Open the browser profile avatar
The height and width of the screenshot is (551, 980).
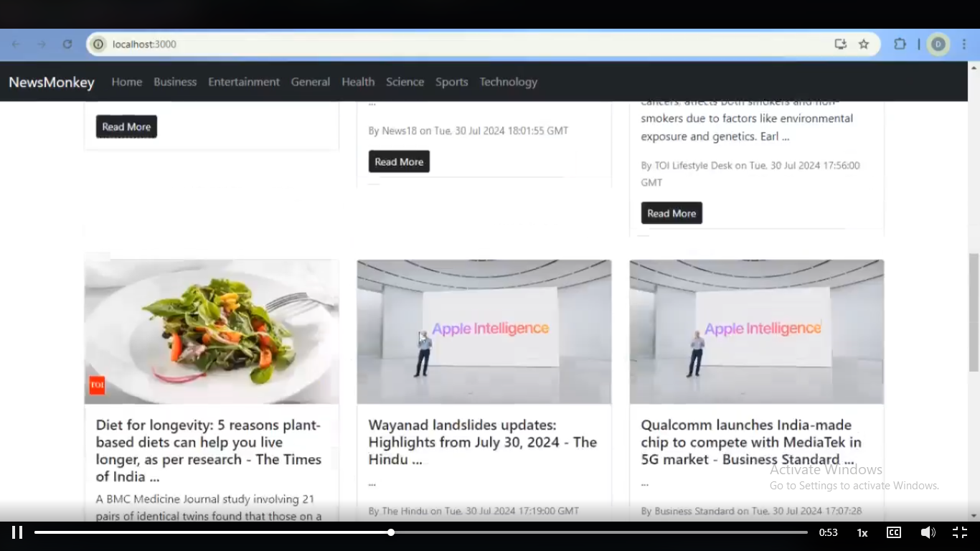[x=938, y=44]
